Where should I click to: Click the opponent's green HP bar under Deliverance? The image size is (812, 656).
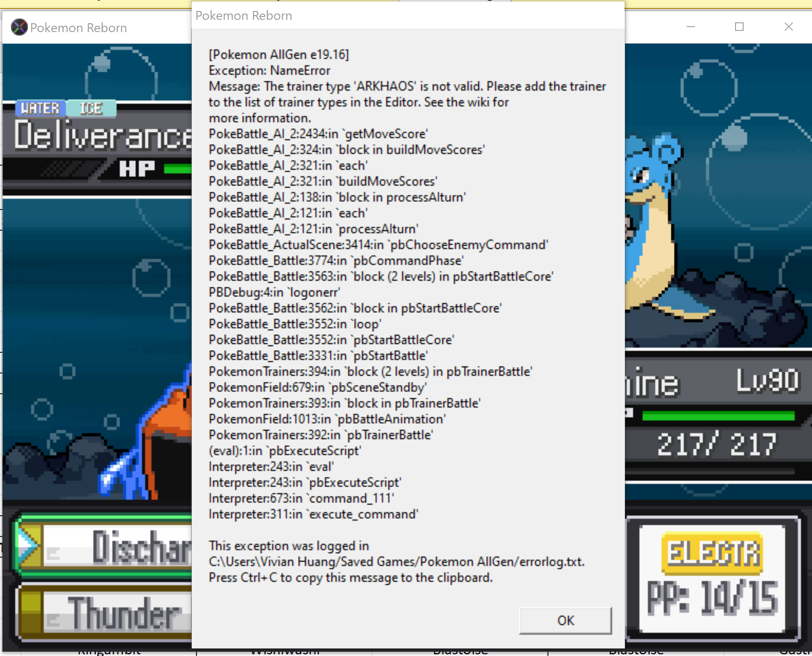[178, 169]
